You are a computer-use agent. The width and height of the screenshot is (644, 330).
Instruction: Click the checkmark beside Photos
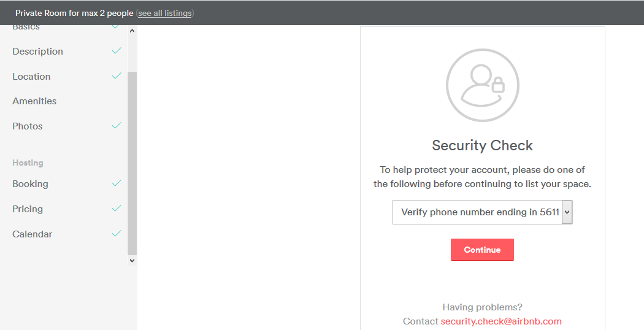point(117,126)
